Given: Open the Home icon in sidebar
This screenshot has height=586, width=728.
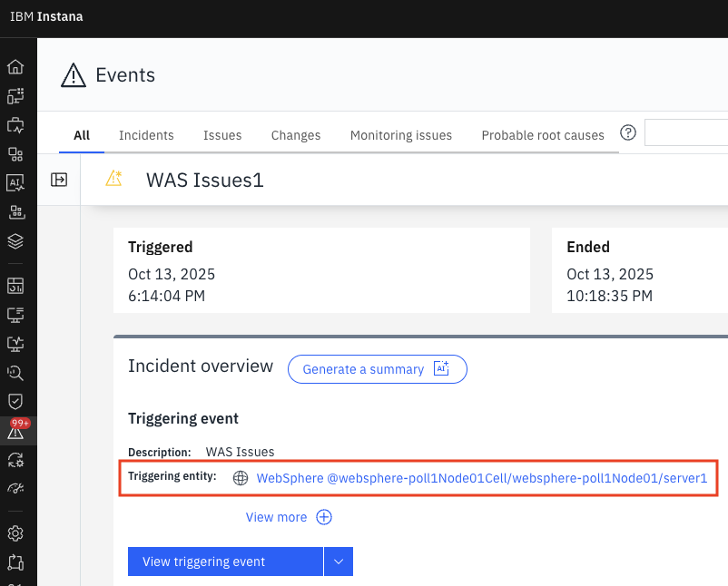Looking at the screenshot, I should (15, 67).
